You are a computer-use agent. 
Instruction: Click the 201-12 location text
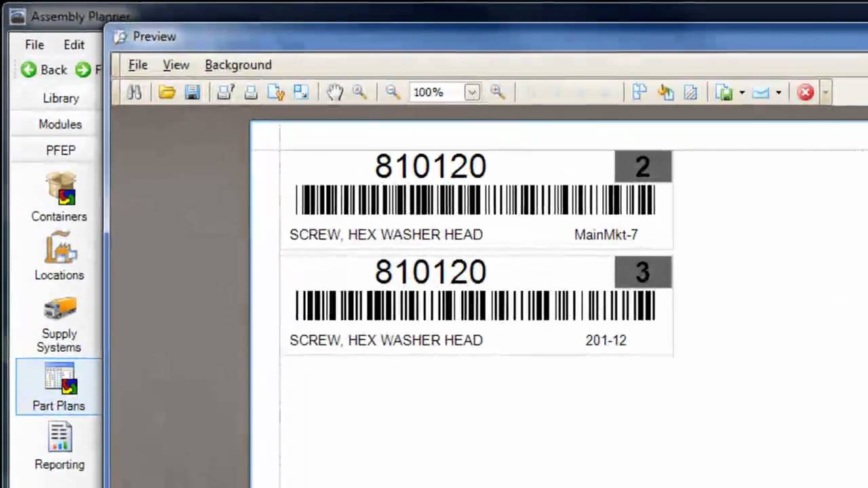(606, 340)
